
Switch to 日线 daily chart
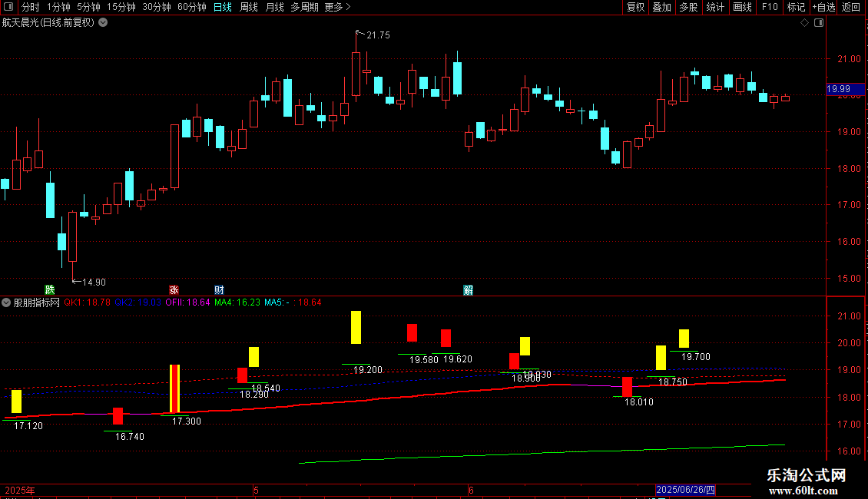pos(223,7)
